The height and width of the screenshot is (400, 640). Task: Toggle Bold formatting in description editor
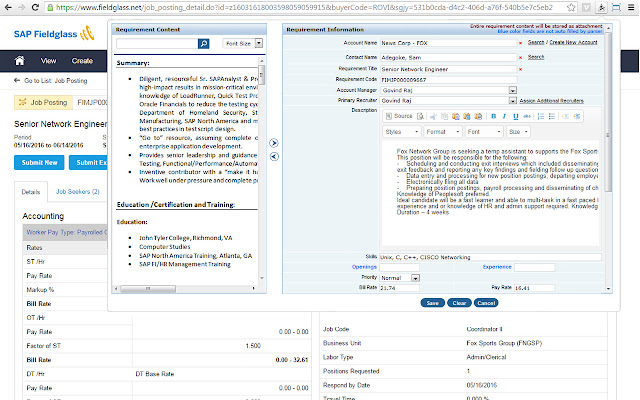(493, 116)
